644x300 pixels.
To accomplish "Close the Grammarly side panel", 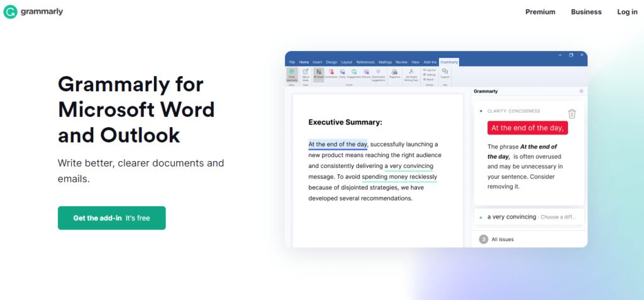I will pyautogui.click(x=581, y=91).
